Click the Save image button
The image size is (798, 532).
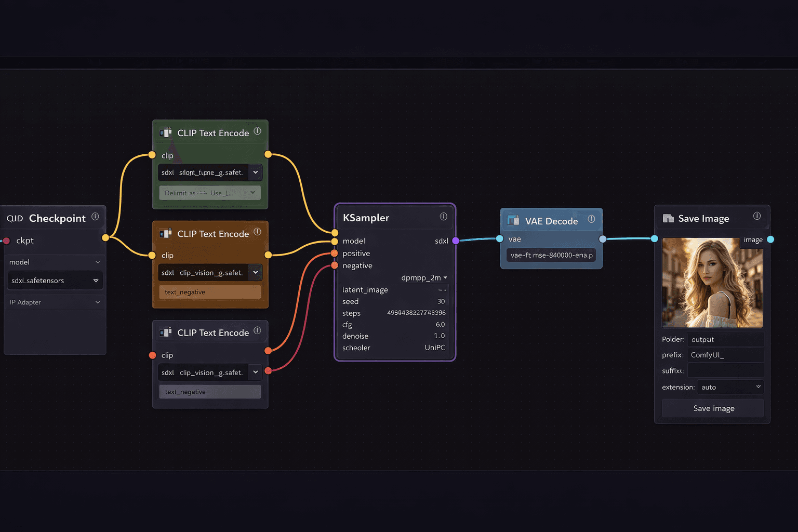713,408
